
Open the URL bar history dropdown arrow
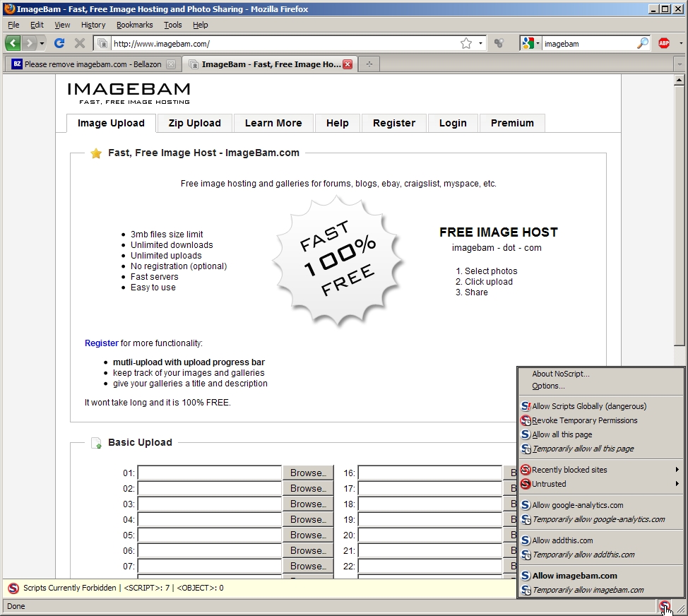(481, 43)
